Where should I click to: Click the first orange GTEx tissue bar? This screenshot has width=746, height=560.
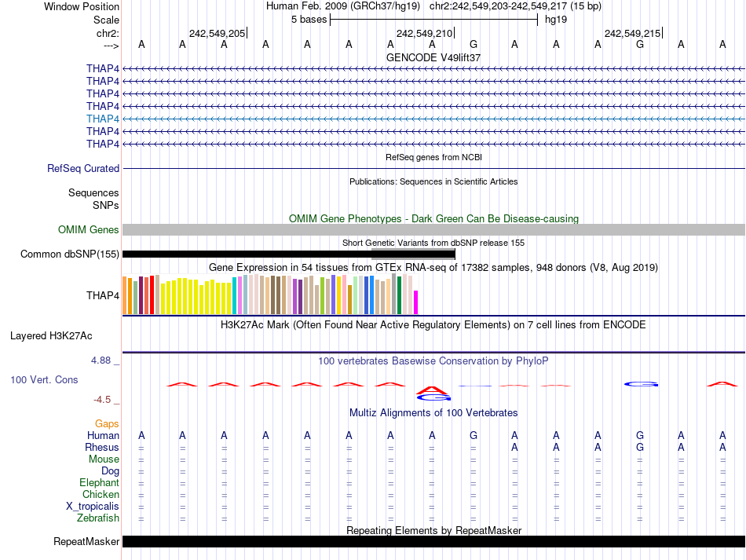(x=125, y=295)
